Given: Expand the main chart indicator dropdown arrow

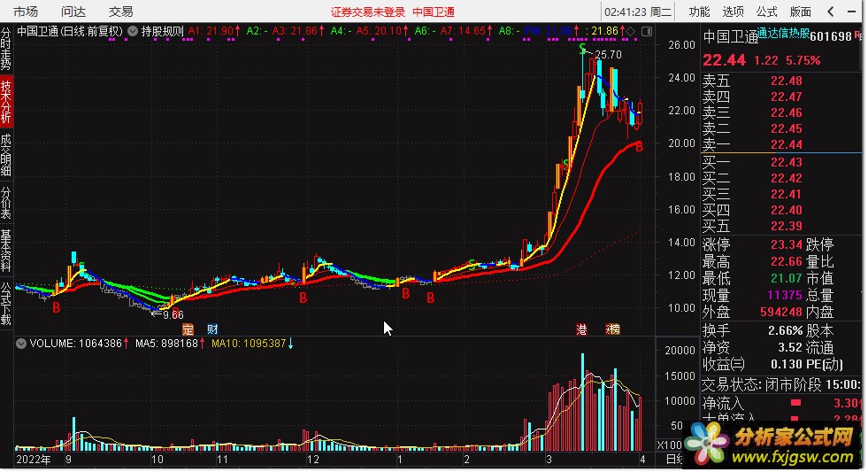Looking at the screenshot, I should (133, 31).
